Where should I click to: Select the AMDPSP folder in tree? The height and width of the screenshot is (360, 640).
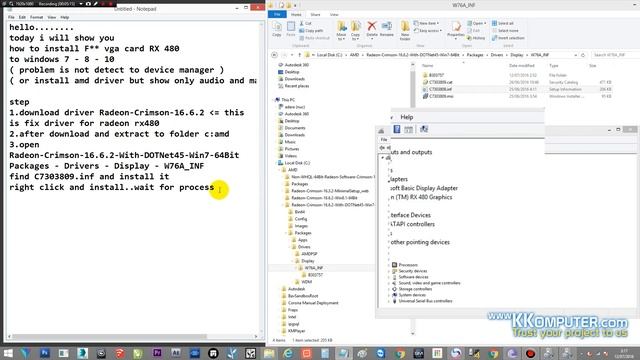tap(309, 254)
